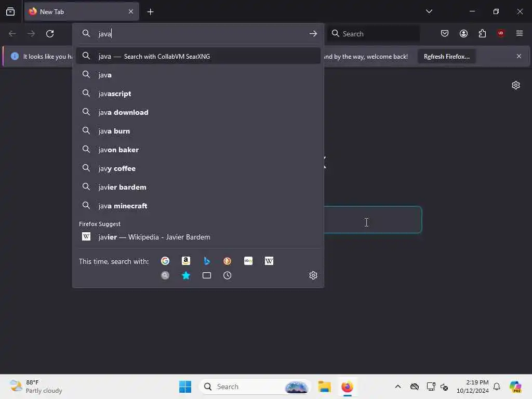Open the Save to Pocket button

445,33
